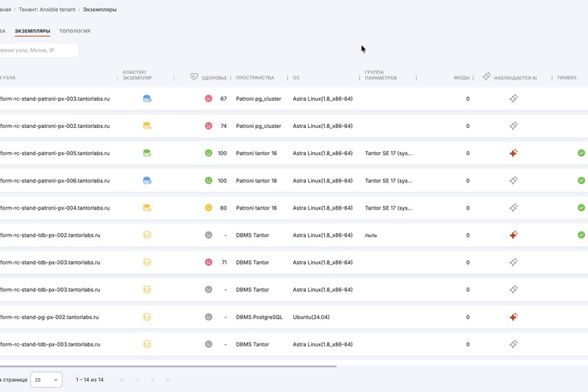
Task: Click the ОС column header
Action: click(296, 78)
